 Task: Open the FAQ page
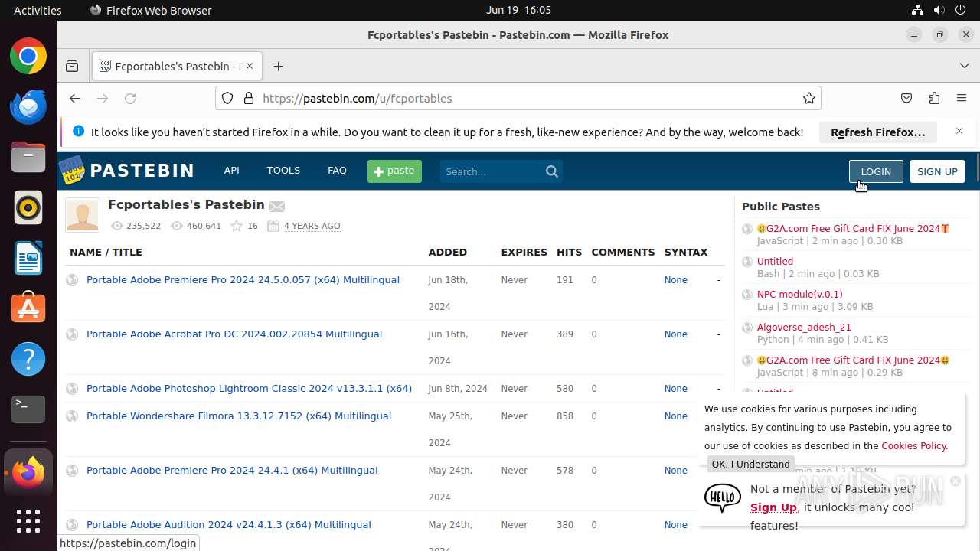[338, 171]
